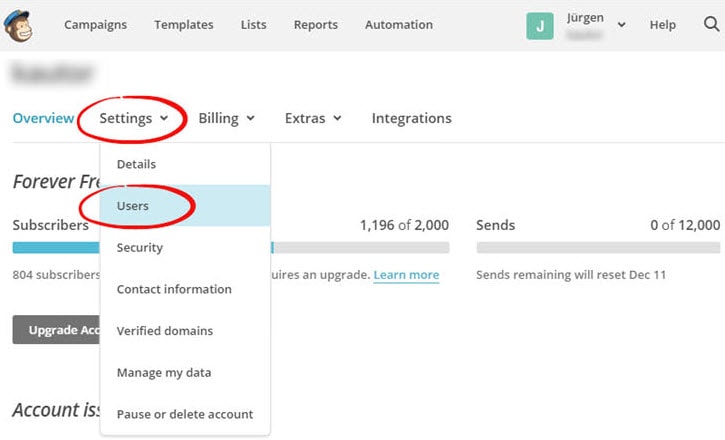Screen dimensions: 725x440
Task: Click the Help link
Action: [x=663, y=25]
